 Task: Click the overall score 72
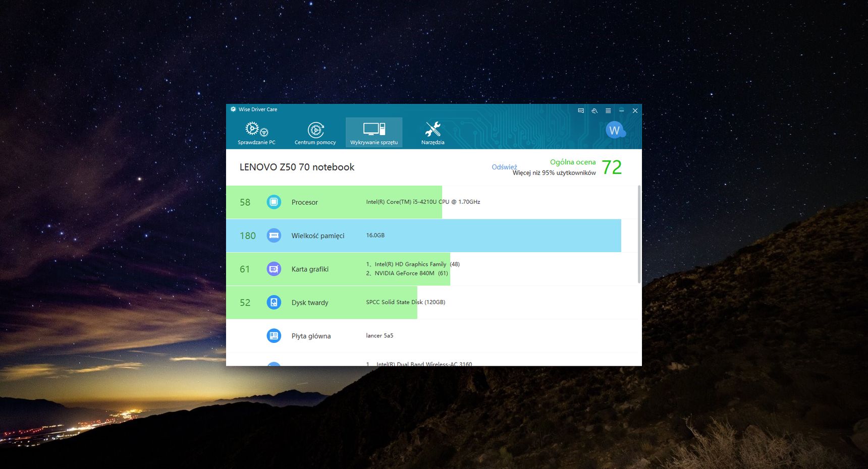pyautogui.click(x=612, y=167)
